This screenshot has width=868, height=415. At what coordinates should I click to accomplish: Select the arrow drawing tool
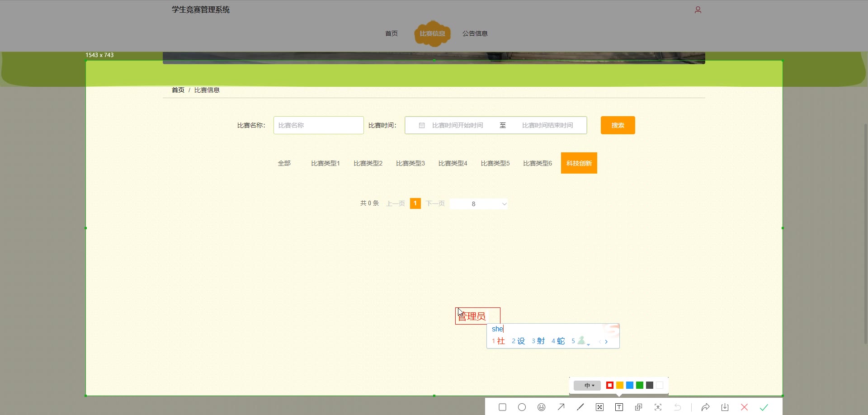[x=561, y=407]
